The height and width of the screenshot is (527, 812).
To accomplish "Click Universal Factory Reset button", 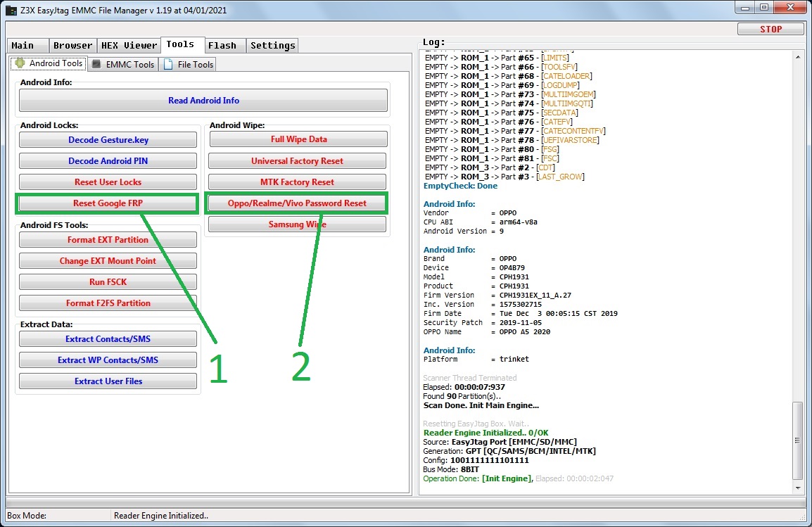I will pos(297,161).
